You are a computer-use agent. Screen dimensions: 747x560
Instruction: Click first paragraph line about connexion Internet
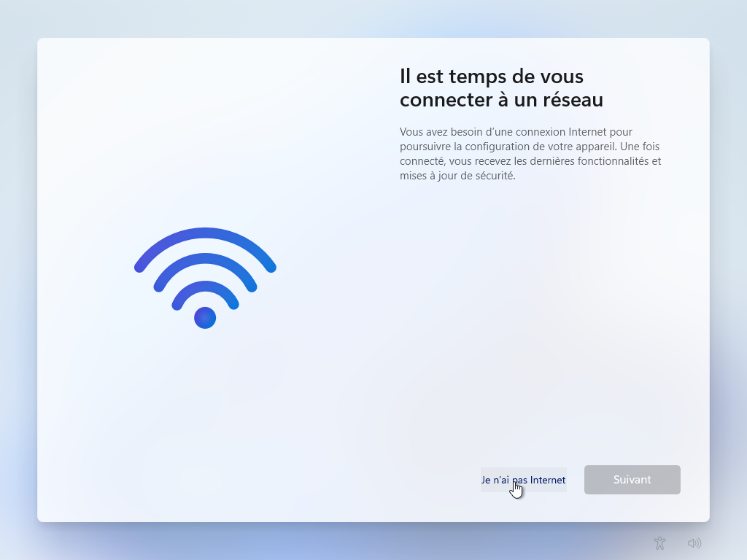tap(516, 132)
